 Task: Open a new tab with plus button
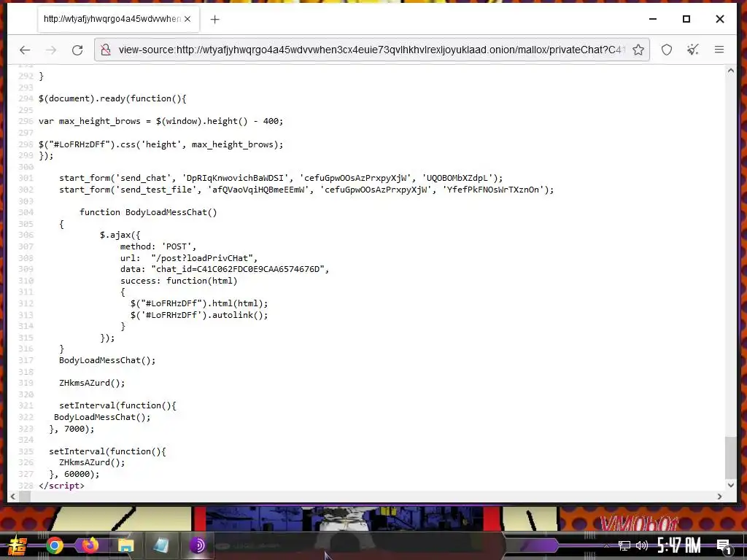[215, 19]
